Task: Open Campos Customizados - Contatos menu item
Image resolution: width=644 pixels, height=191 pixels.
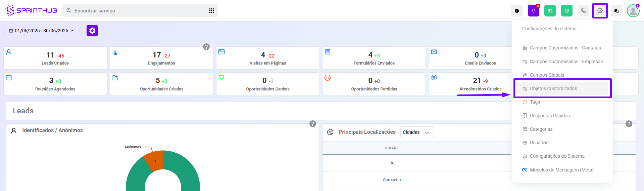Action: pos(565,48)
